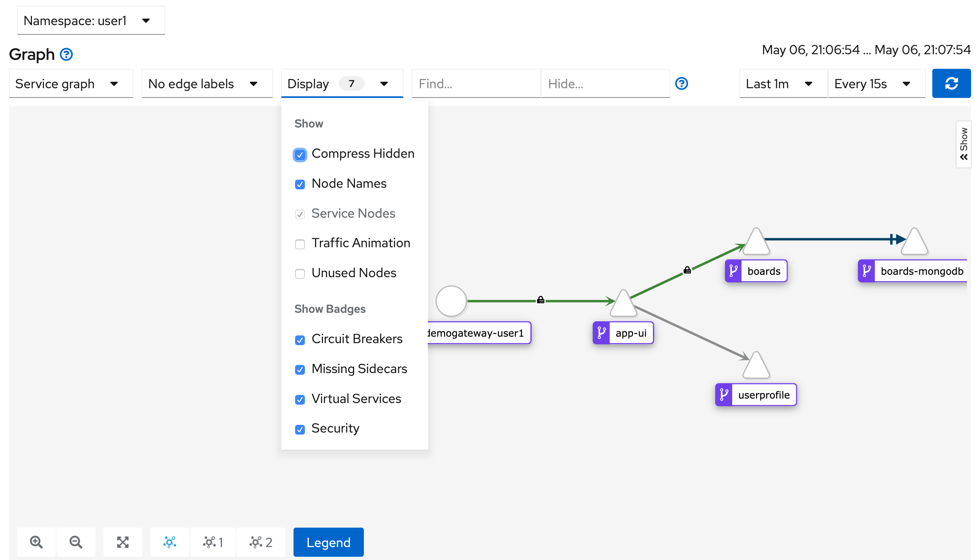
Task: Click the gray edge to userprofile
Action: pyautogui.click(x=692, y=333)
